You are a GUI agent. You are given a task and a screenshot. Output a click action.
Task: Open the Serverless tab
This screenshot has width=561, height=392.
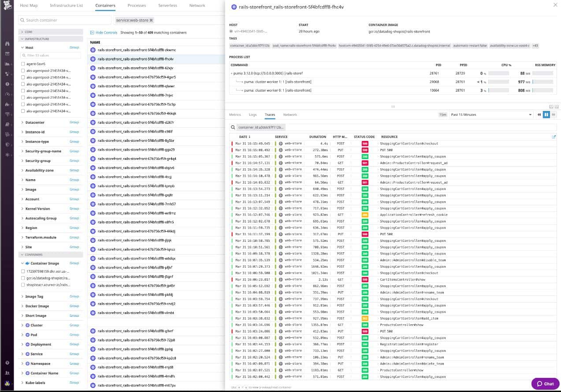pyautogui.click(x=167, y=5)
